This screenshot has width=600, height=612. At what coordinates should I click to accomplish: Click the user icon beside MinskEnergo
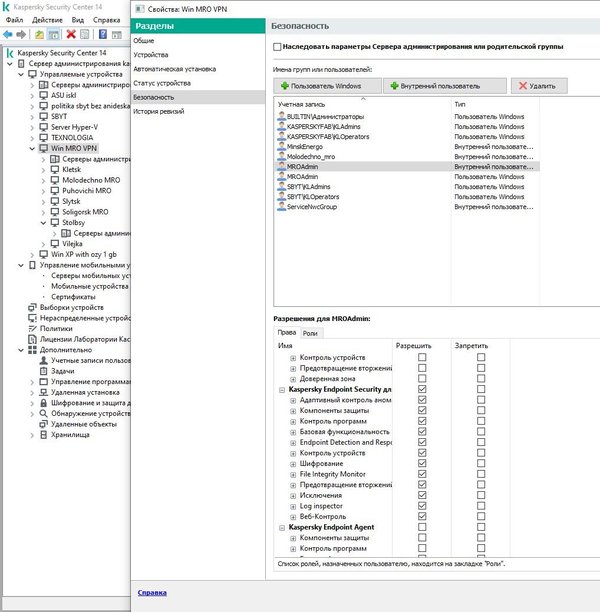tap(281, 146)
